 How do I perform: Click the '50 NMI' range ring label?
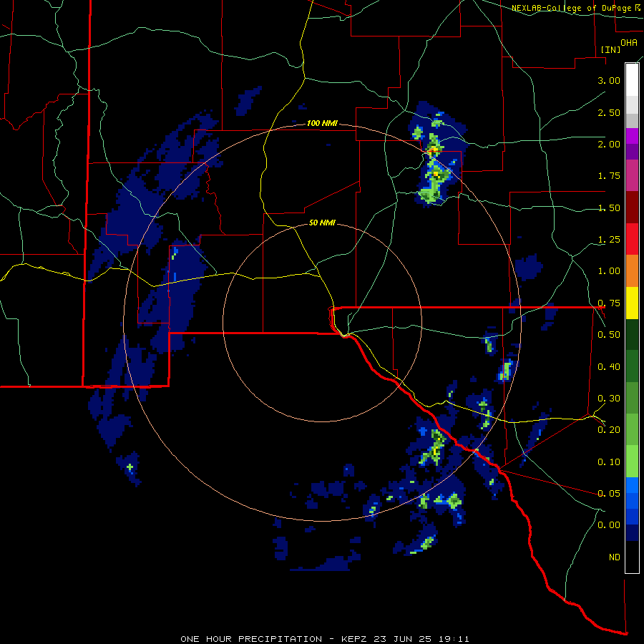[322, 223]
